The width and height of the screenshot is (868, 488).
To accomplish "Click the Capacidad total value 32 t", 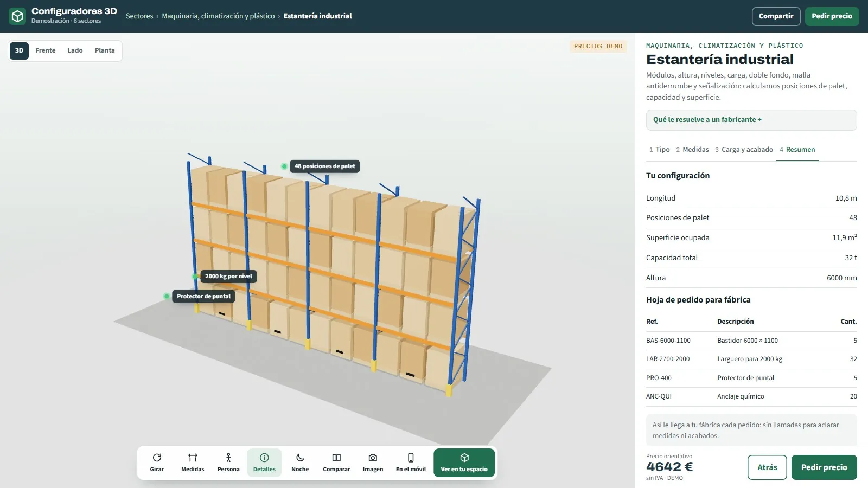I will pos(851,258).
